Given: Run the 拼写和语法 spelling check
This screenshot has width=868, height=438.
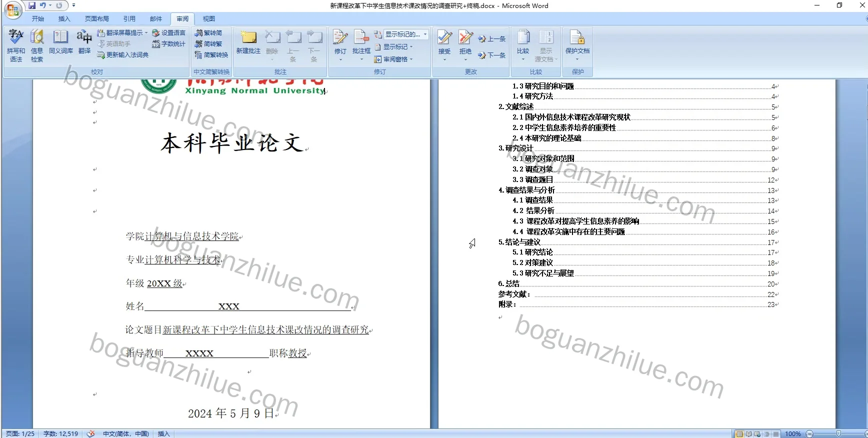Looking at the screenshot, I should click(15, 45).
